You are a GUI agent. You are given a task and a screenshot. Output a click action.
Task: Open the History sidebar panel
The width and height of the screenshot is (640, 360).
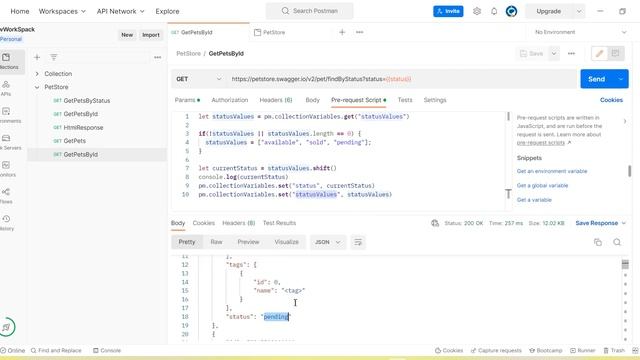tap(6, 223)
